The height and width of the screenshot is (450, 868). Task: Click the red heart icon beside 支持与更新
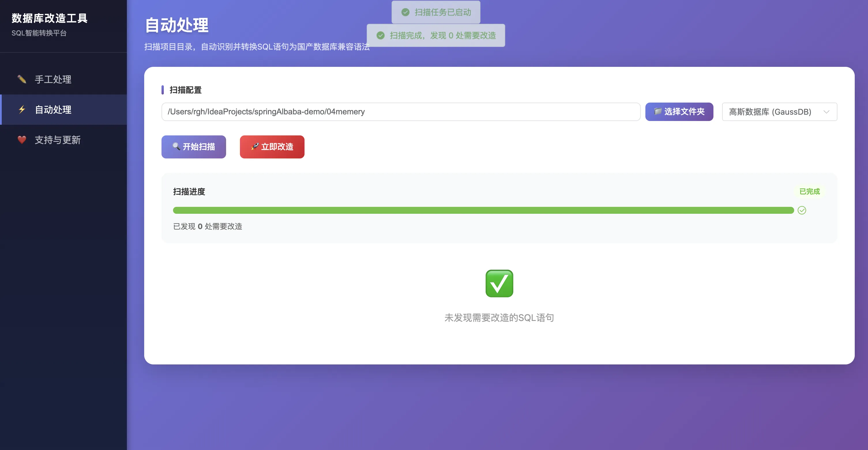(22, 140)
